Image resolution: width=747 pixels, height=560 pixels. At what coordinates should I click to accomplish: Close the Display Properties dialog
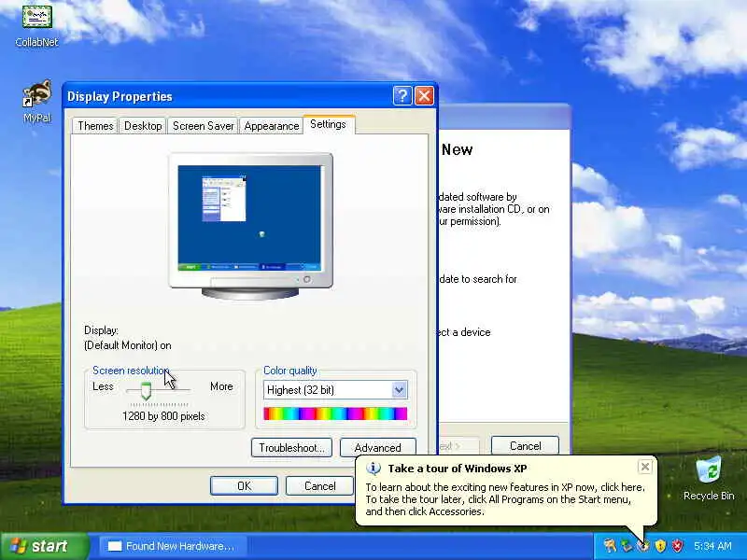click(424, 96)
